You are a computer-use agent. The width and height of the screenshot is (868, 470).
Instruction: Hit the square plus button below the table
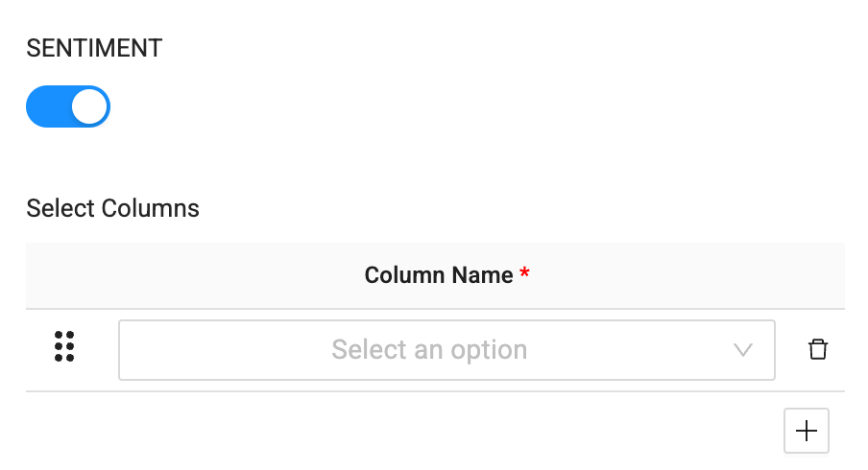(807, 432)
